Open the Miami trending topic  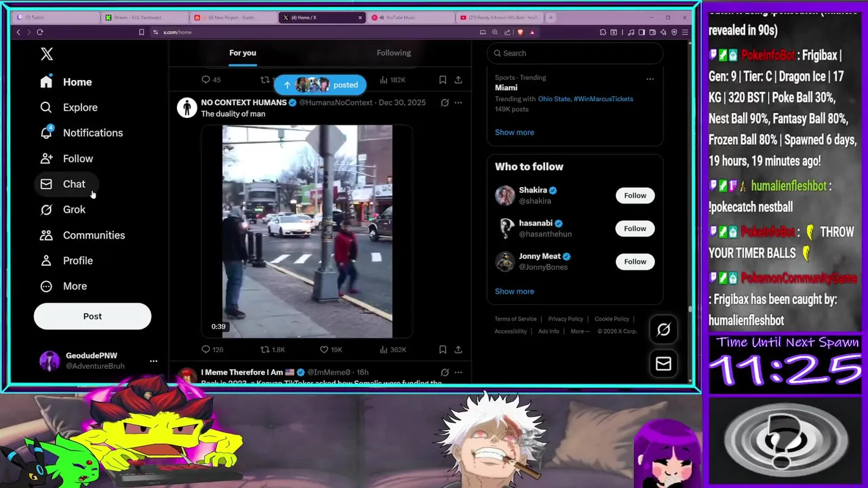click(x=506, y=88)
